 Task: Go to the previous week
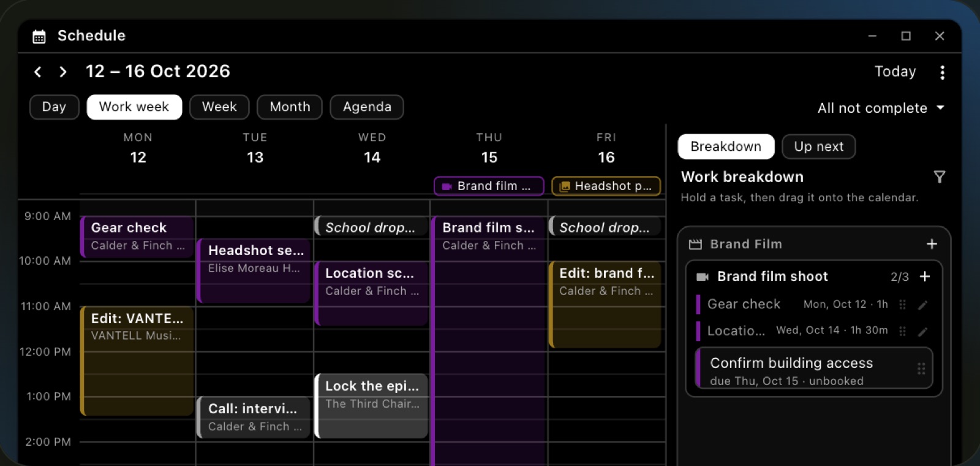pos(38,72)
